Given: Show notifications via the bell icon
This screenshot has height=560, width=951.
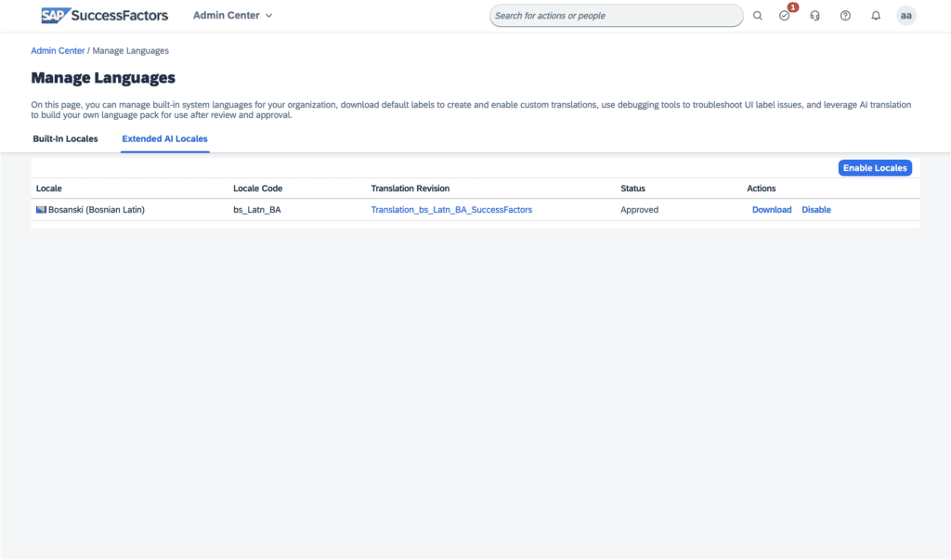Looking at the screenshot, I should [876, 16].
